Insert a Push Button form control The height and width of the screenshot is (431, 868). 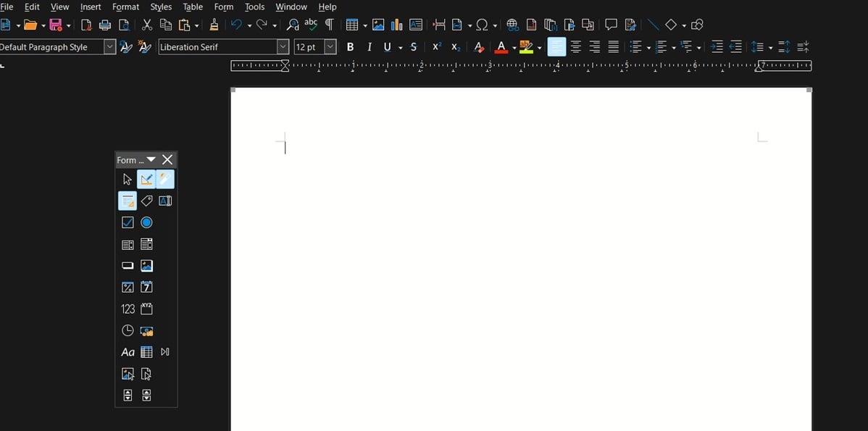pos(128,266)
